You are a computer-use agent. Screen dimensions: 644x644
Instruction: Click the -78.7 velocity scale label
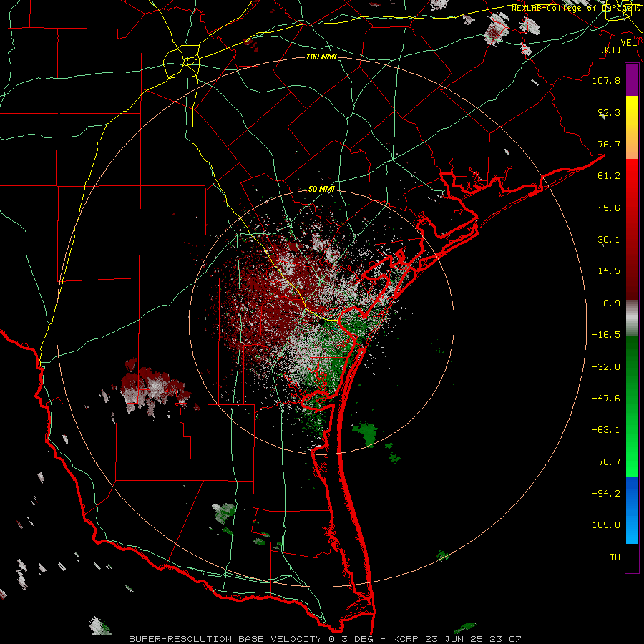tap(606, 462)
